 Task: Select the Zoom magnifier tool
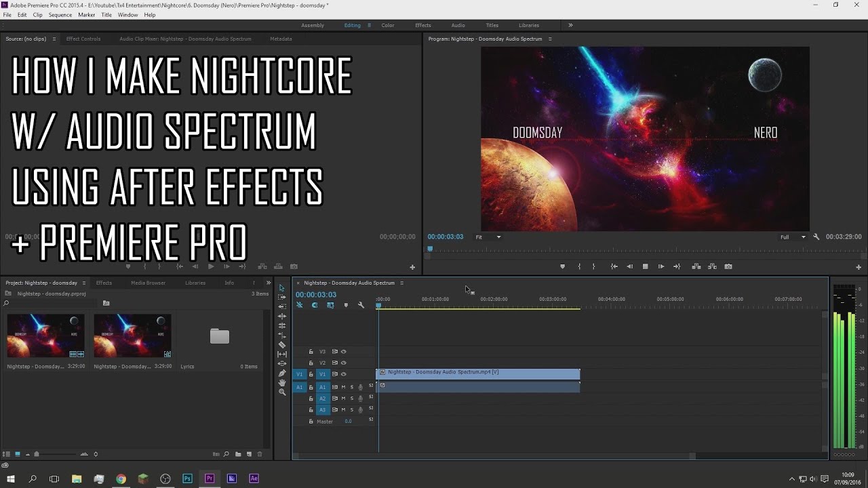pos(282,392)
